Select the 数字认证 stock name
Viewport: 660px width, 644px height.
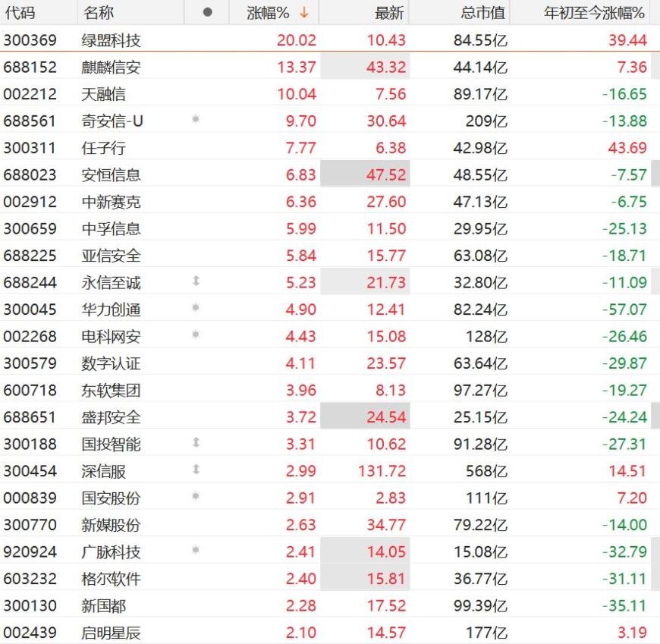(x=111, y=363)
